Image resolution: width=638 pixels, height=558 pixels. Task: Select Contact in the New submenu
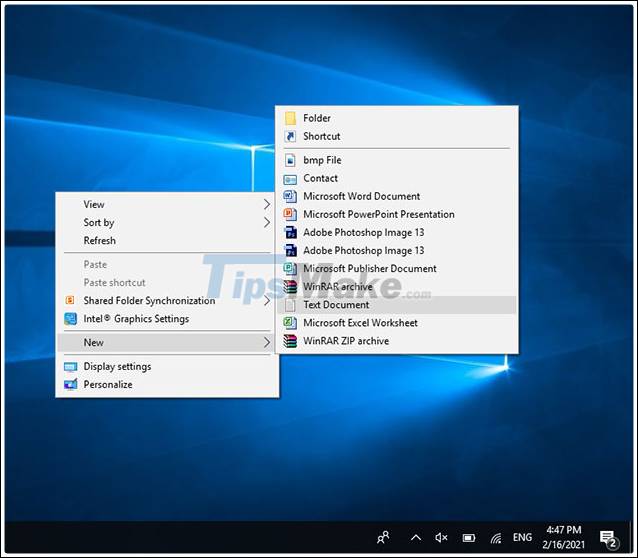397,178
